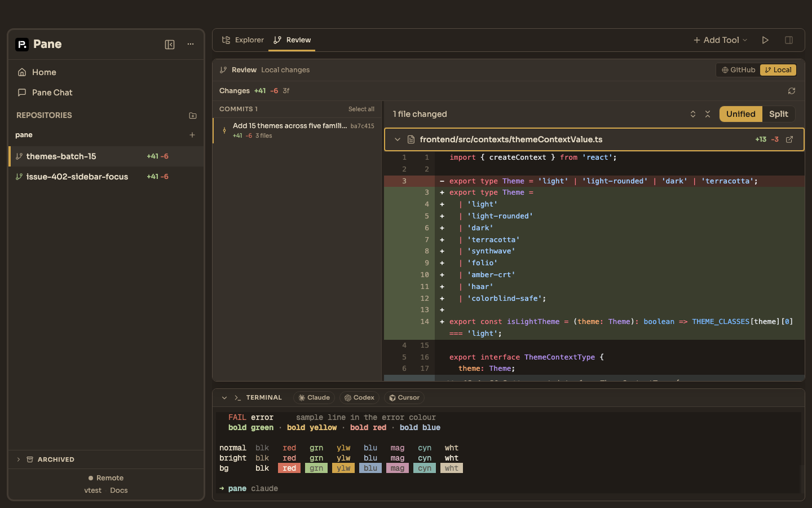Go to Home in sidebar

[106, 72]
